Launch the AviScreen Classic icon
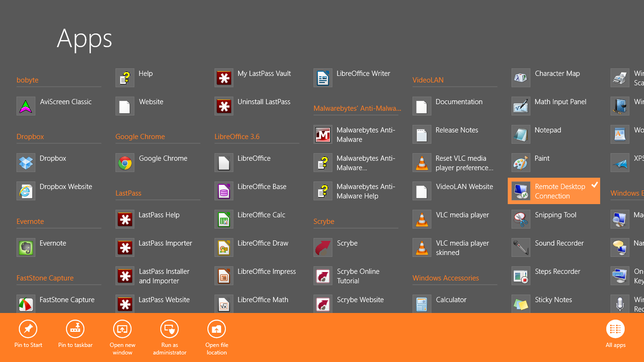The image size is (644, 362). [26, 107]
